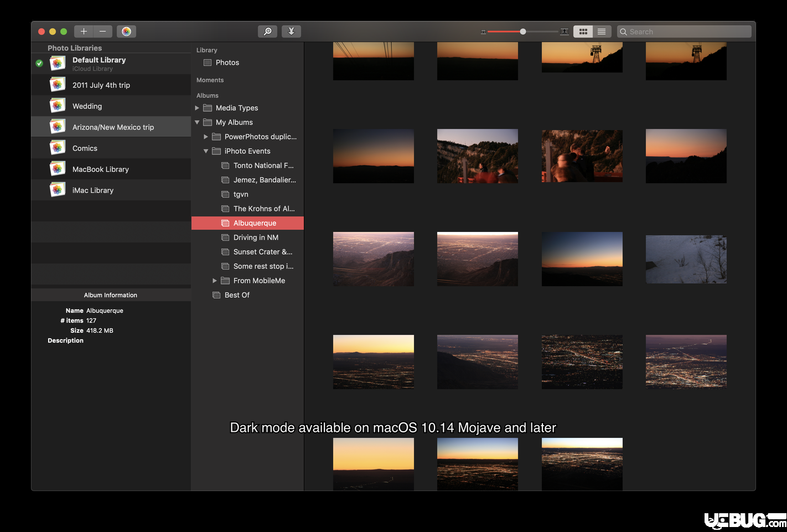
Task: Click the album name value Albuquerque
Action: [105, 311]
